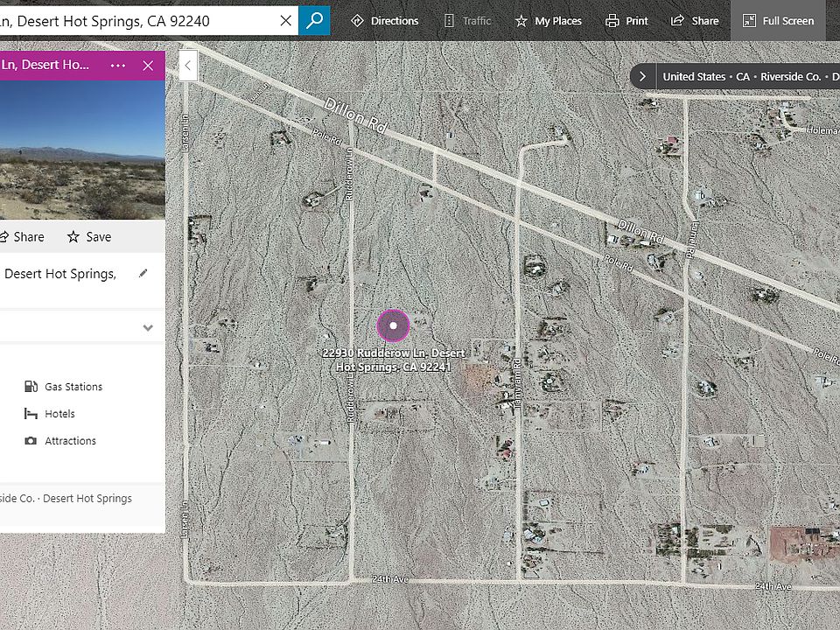Toggle the Traffic layer

click(x=467, y=21)
